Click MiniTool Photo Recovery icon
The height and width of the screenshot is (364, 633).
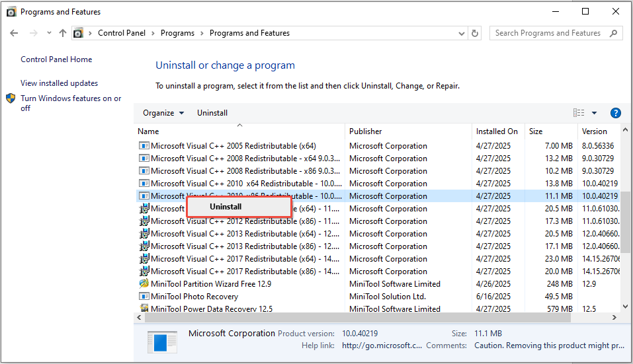[144, 296]
